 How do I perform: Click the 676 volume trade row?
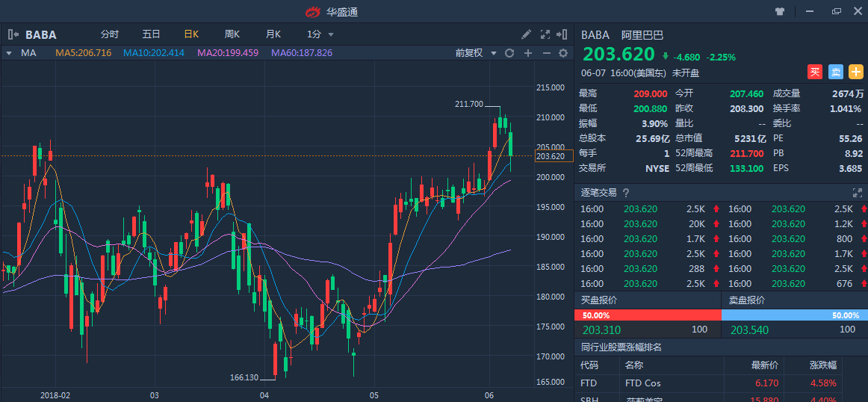coord(796,283)
